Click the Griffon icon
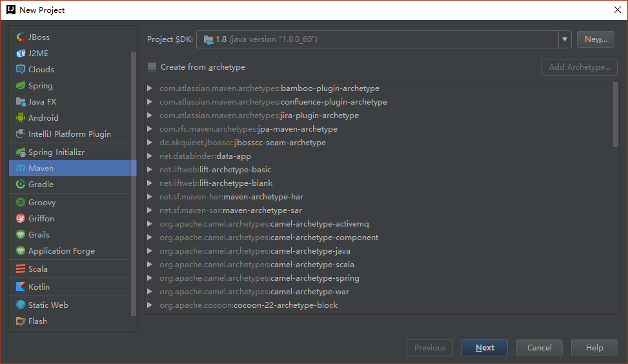 pos(21,218)
